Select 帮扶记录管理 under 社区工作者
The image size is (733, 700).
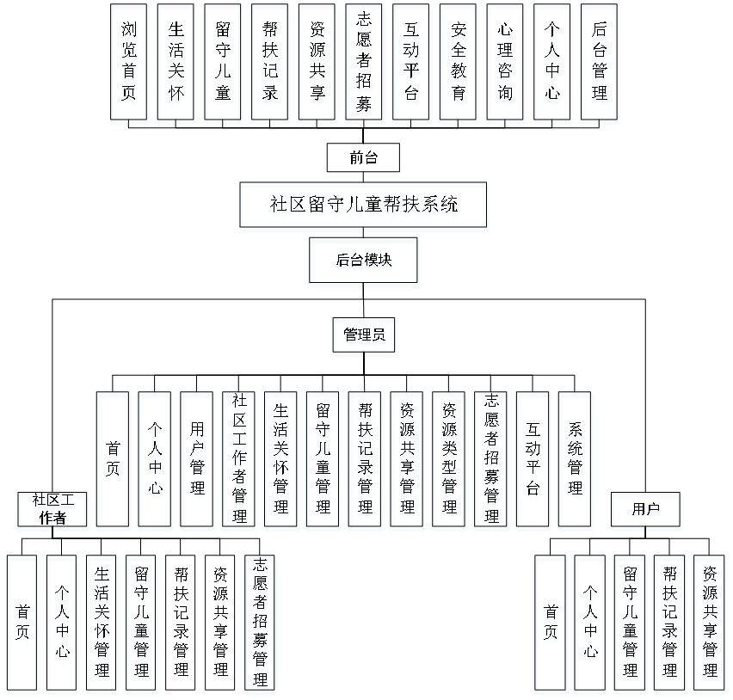181,623
